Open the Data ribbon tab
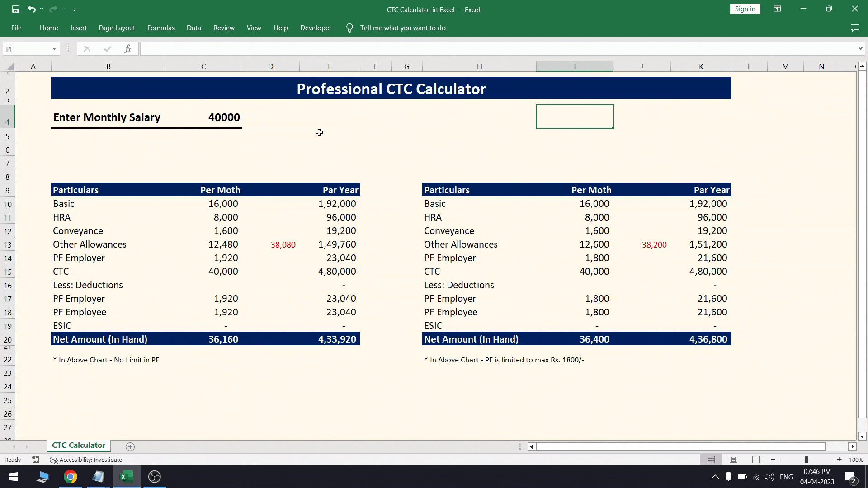Viewport: 868px width, 488px height. click(x=194, y=28)
